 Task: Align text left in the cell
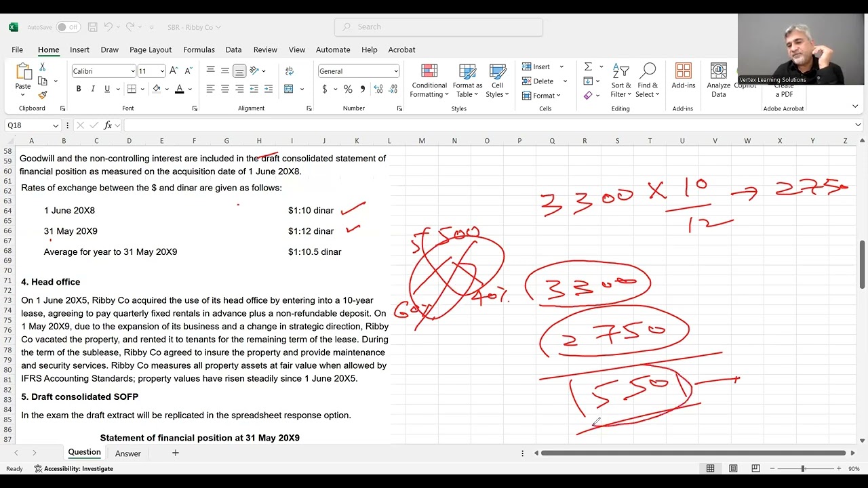[x=210, y=89]
